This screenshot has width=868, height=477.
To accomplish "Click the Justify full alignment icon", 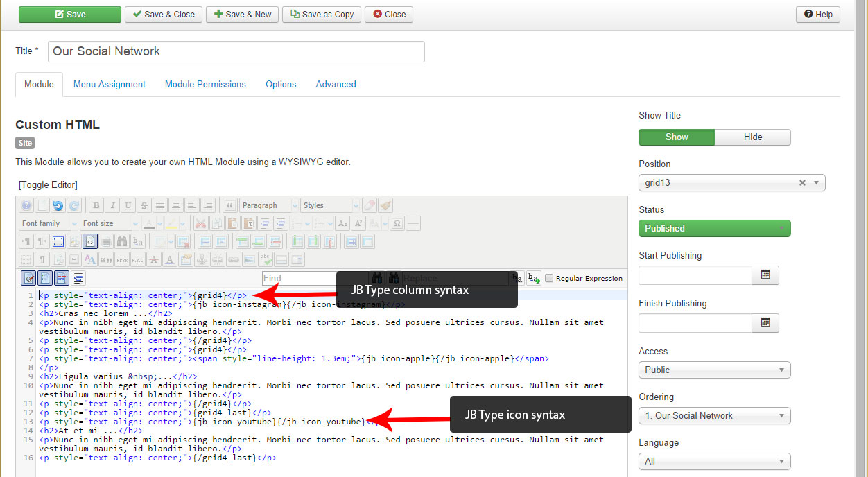I will pos(160,205).
